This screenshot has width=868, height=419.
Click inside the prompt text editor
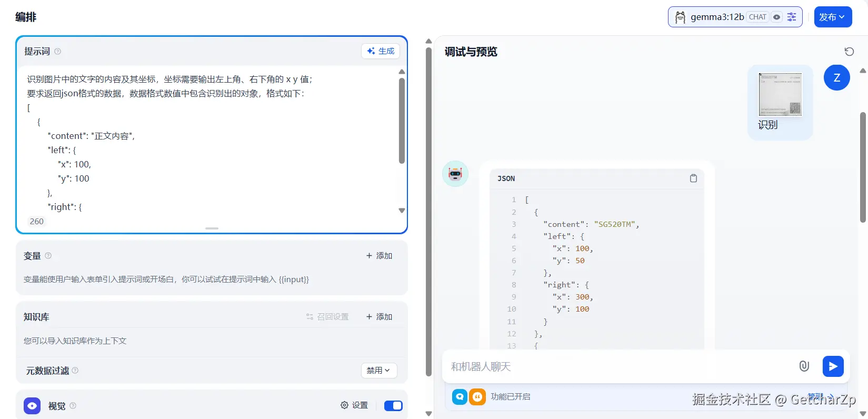click(211, 142)
